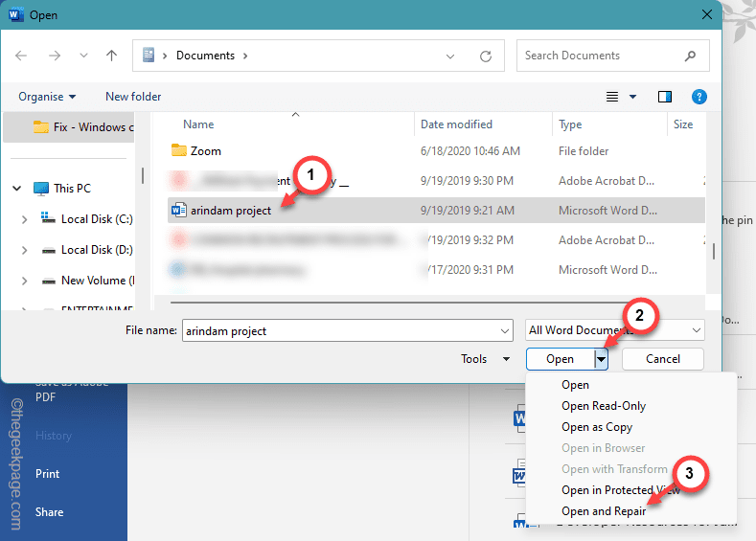
Task: Open the arrow beside the Open button
Action: 601,359
